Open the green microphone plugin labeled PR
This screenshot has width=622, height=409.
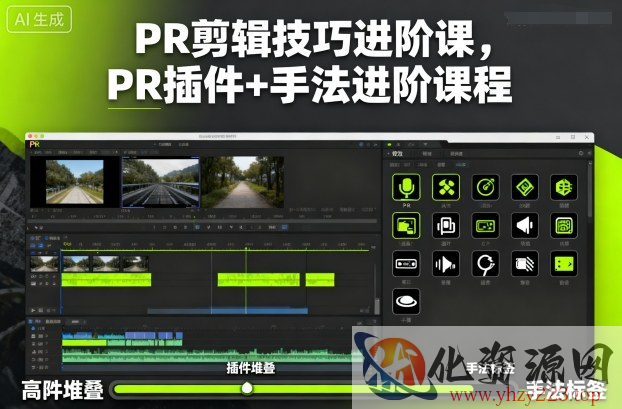pyautogui.click(x=406, y=187)
